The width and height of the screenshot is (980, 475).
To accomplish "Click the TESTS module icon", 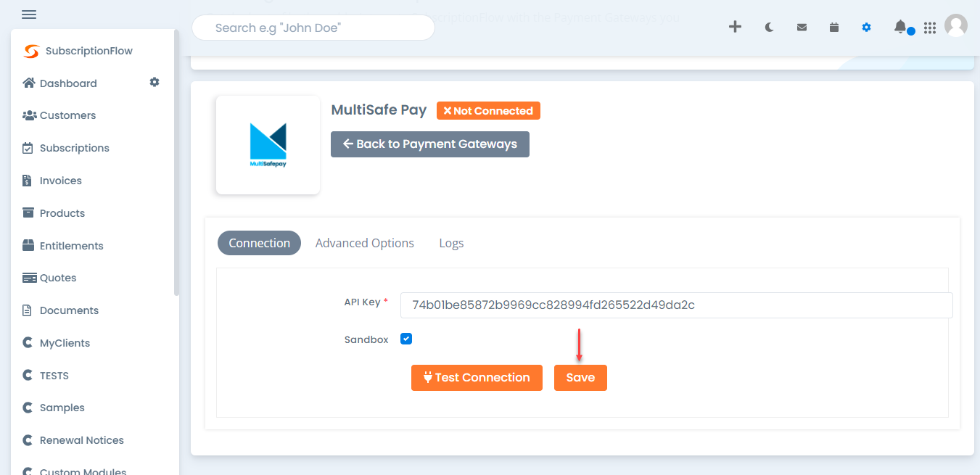I will pyautogui.click(x=28, y=376).
